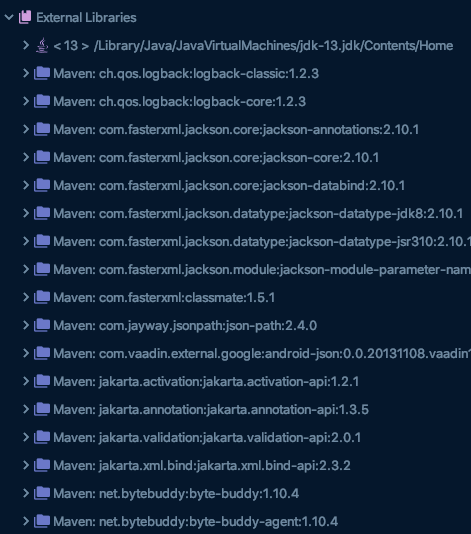Screen dimensions: 471x534
Task: Click the jackson-datatype-jsr310 library folder icon
Action: coord(42,241)
